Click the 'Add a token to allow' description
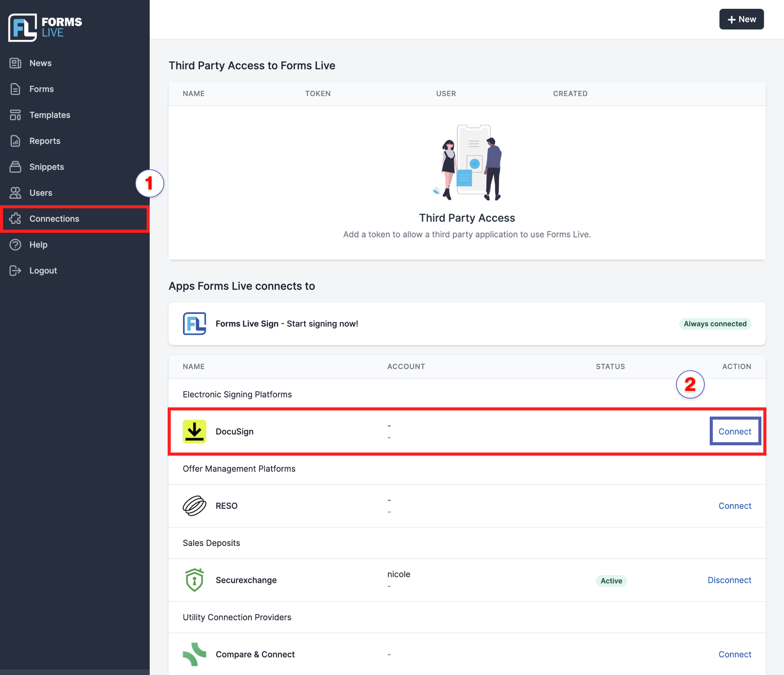This screenshot has width=784, height=675. tap(467, 234)
